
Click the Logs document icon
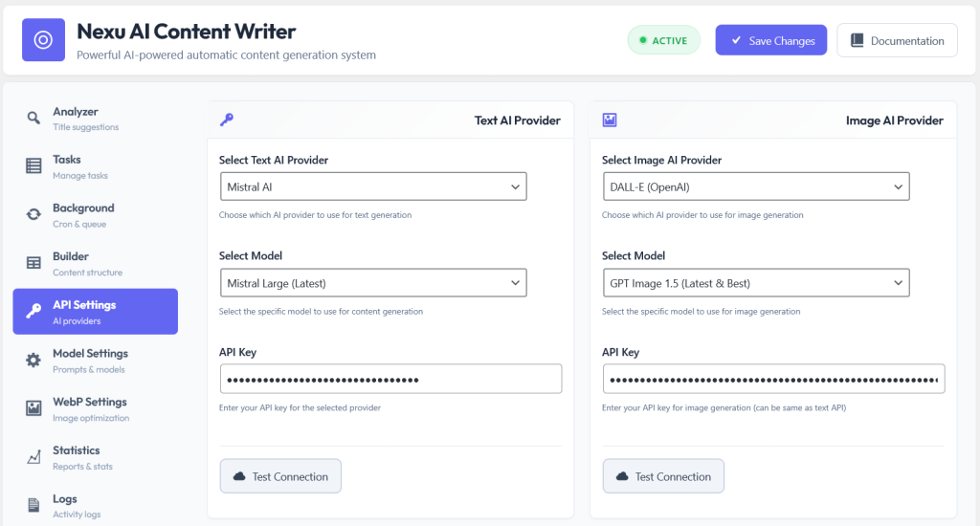point(33,505)
